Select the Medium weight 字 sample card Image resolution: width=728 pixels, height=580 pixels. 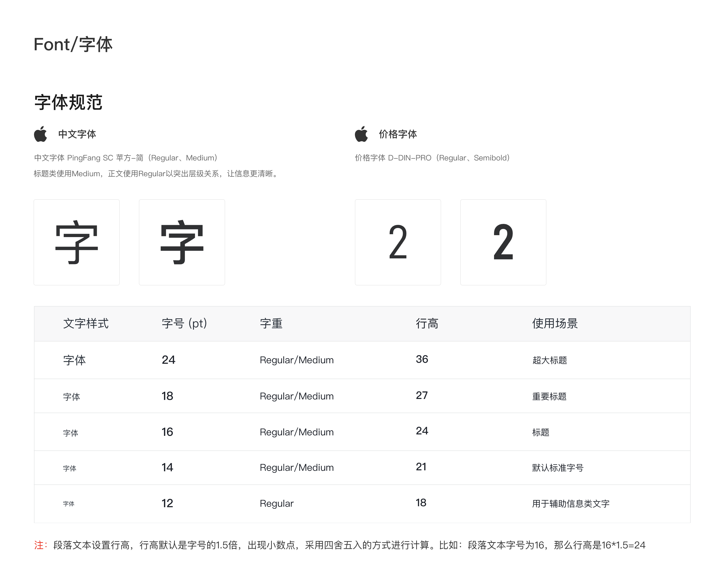click(x=182, y=242)
